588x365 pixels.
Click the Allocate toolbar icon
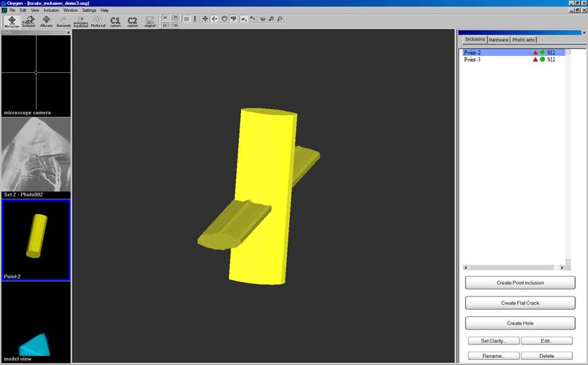[x=46, y=21]
